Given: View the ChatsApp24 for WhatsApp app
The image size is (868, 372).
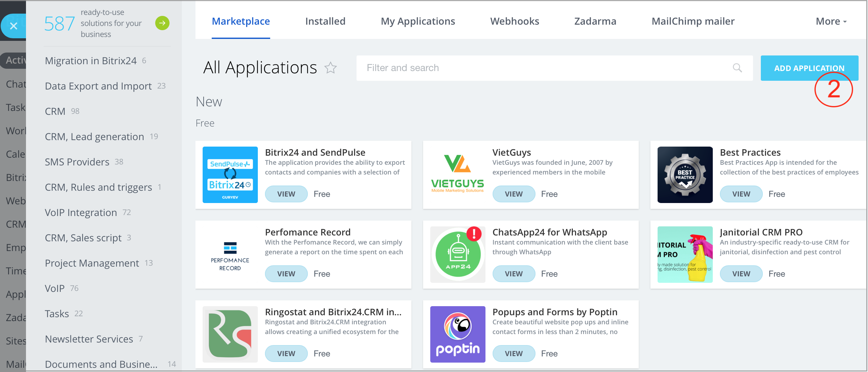Looking at the screenshot, I should tap(513, 274).
